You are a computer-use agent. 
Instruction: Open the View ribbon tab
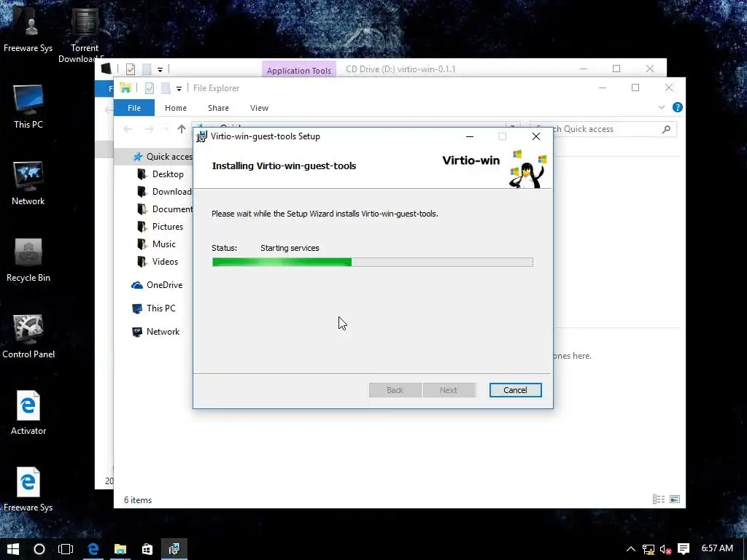point(259,108)
